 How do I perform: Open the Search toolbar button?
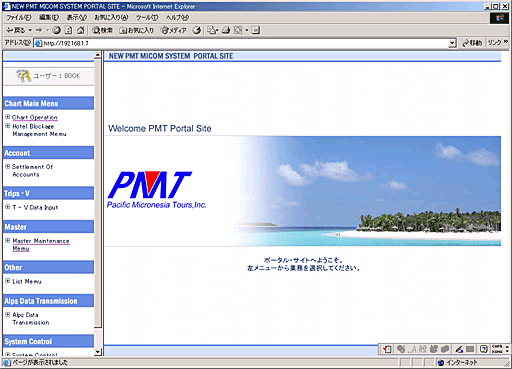pyautogui.click(x=103, y=30)
